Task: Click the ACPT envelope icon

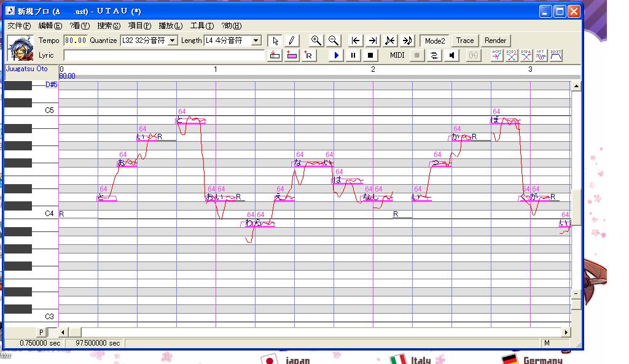Action: click(x=496, y=55)
